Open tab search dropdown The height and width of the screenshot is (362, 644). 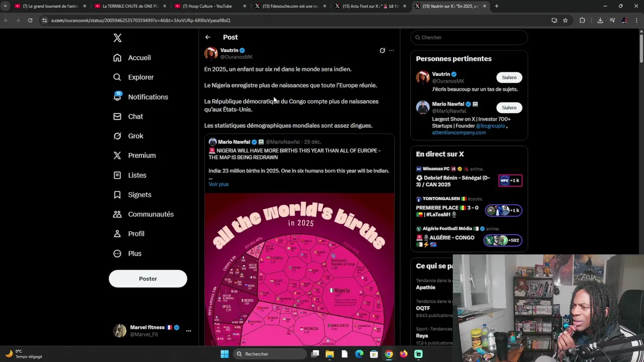pyautogui.click(x=5, y=6)
